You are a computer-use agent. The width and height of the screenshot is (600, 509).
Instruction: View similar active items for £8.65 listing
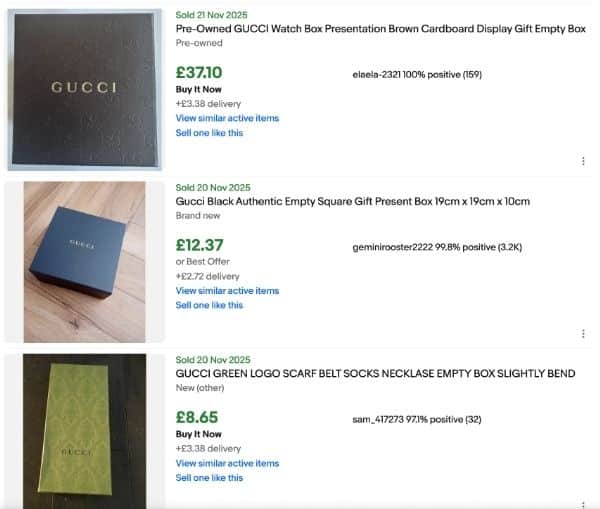coord(227,463)
